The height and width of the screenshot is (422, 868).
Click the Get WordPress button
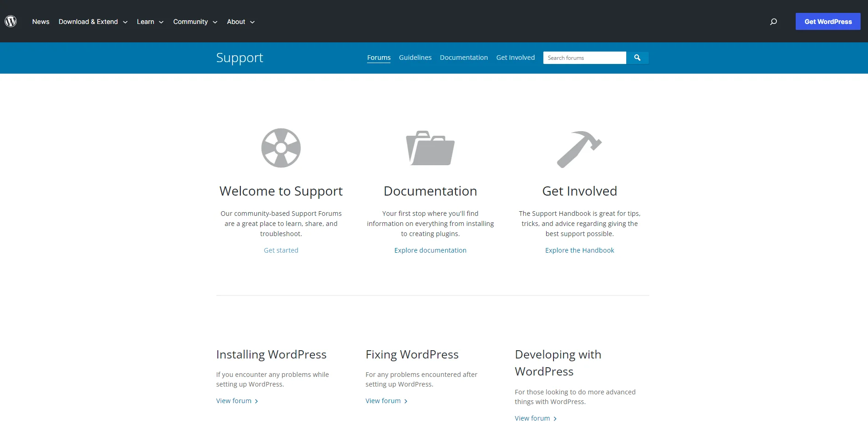click(828, 22)
